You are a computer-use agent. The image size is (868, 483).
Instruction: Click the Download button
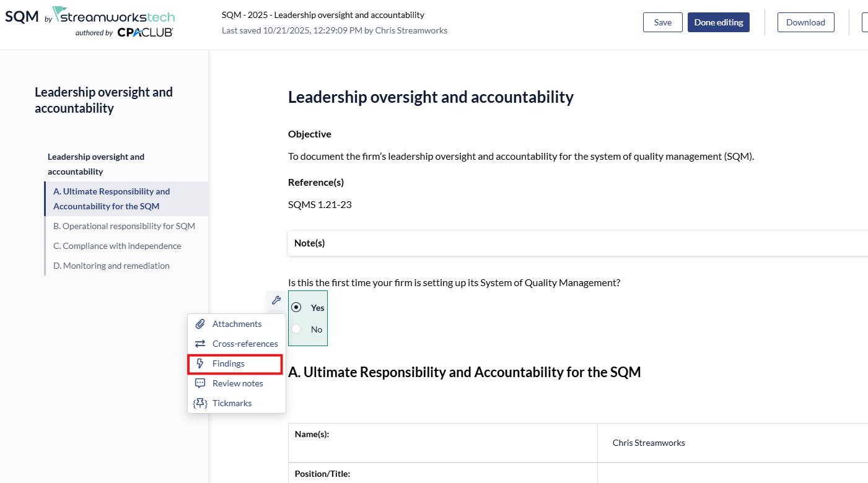805,22
